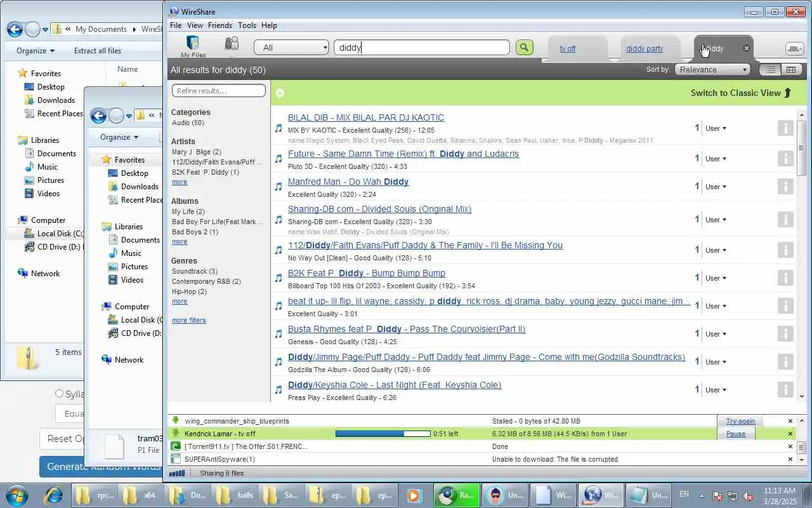Click Extract all files in Explorer window

[98, 51]
